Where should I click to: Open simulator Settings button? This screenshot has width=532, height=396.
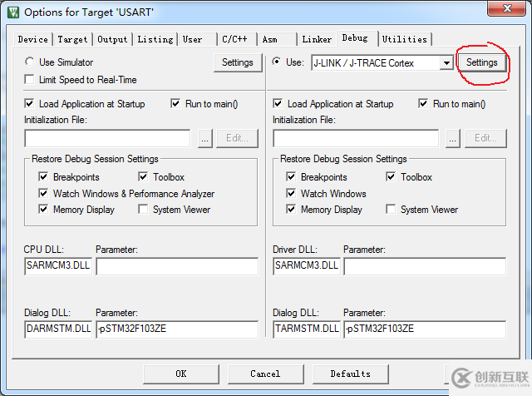[x=238, y=62]
